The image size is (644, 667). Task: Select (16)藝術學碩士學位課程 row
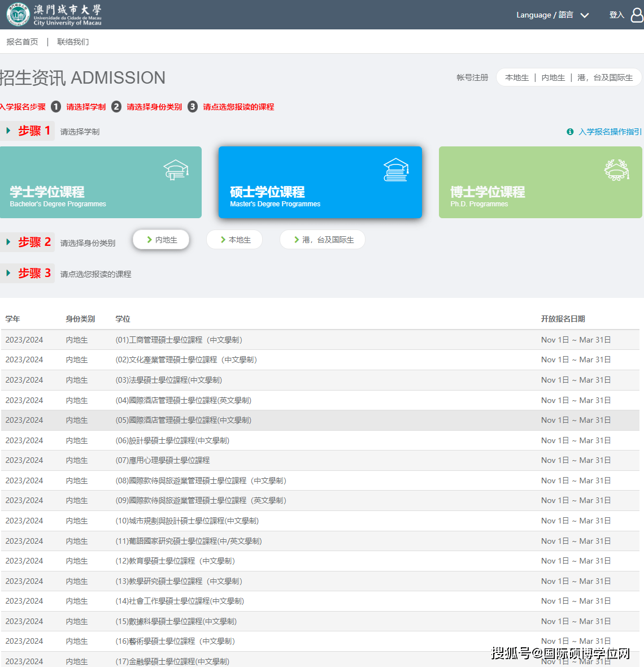tap(320, 642)
